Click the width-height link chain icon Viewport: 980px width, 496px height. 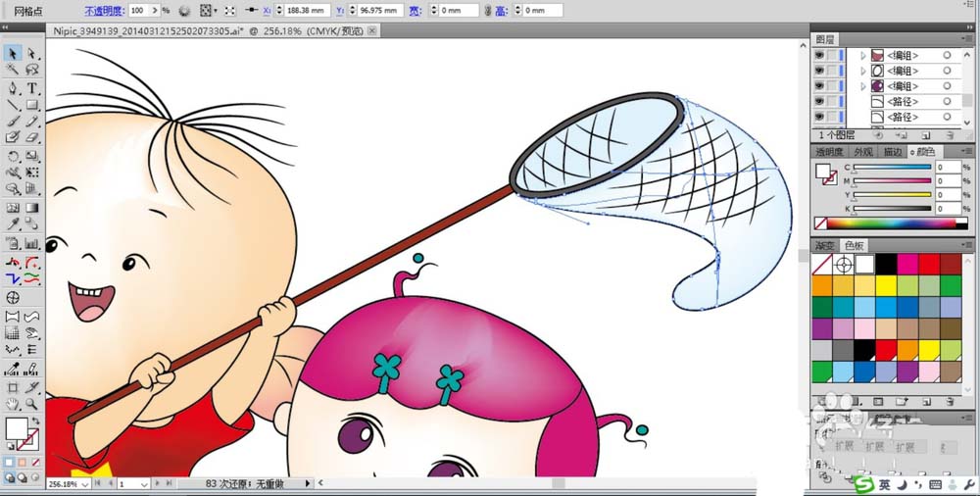[x=487, y=11]
